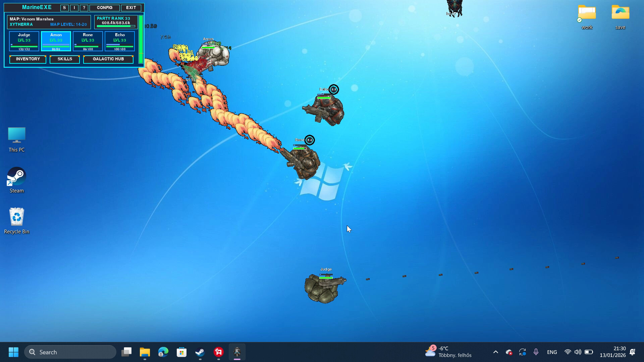Viewport: 644px width, 362px height.
Task: Click the S icon in MarineEXE header
Action: coord(64,8)
